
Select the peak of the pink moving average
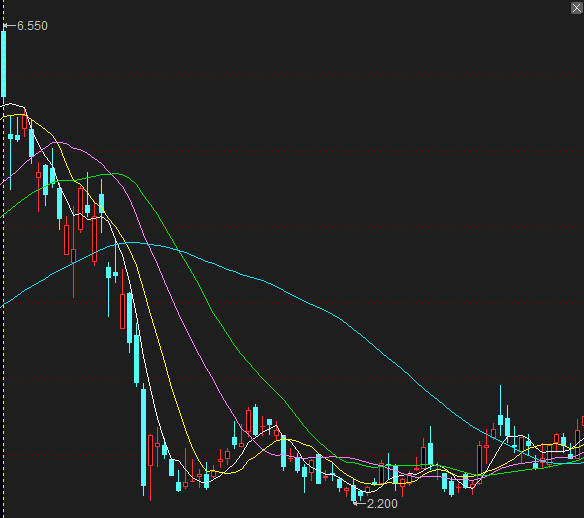tap(60, 142)
